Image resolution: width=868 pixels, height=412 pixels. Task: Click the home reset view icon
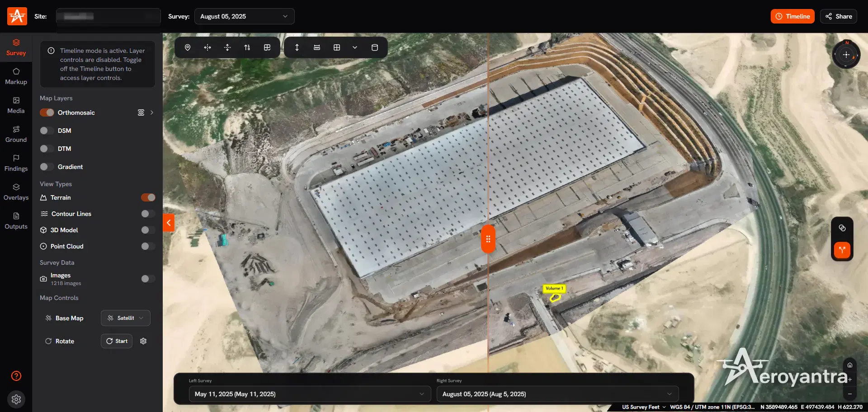(850, 365)
